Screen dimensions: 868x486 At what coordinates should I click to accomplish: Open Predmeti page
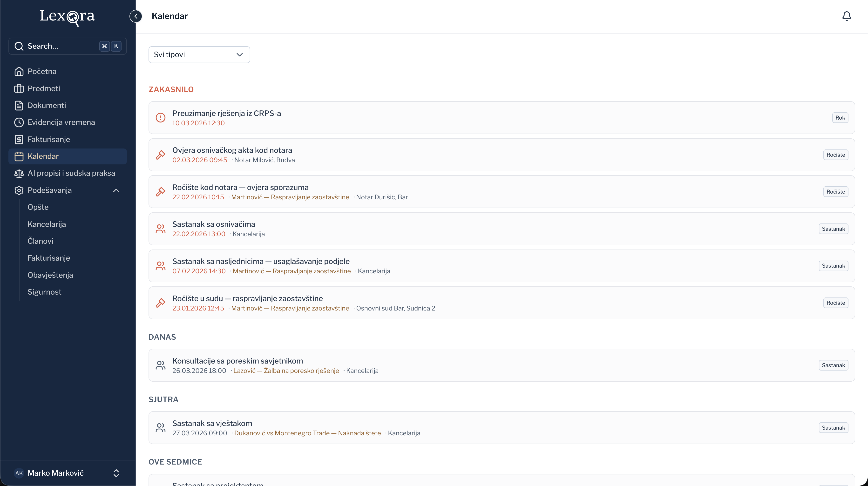point(68,88)
